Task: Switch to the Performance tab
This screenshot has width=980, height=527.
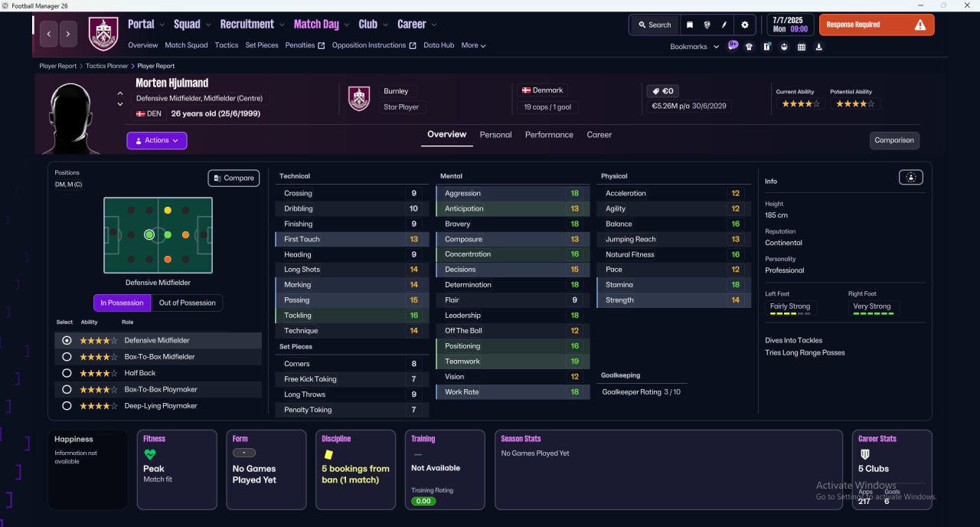Action: pos(549,135)
